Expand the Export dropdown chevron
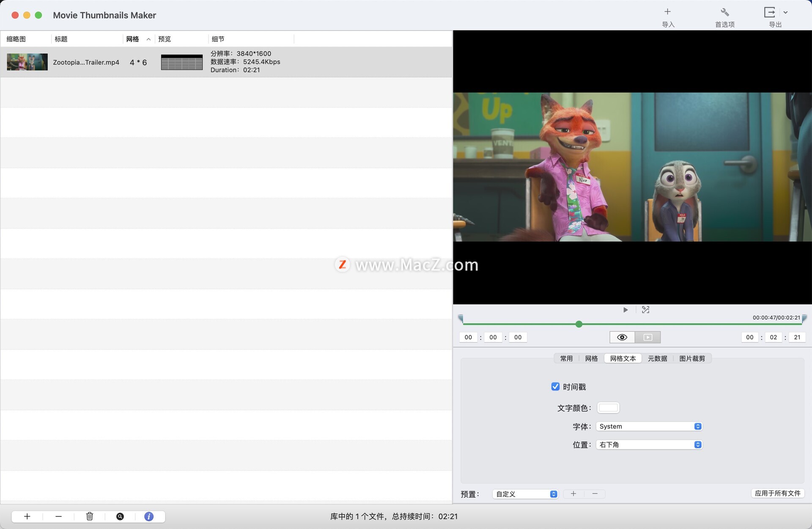 pos(785,13)
